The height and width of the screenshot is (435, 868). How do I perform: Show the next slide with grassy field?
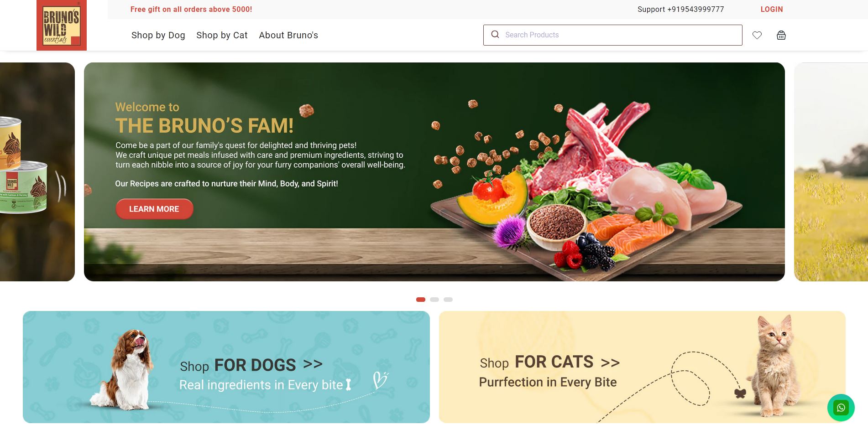coord(831,172)
